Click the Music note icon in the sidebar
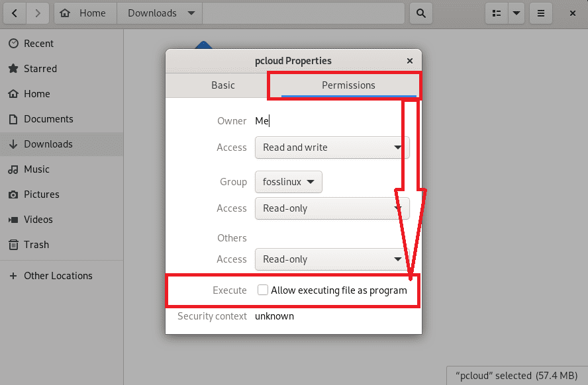 coord(13,169)
